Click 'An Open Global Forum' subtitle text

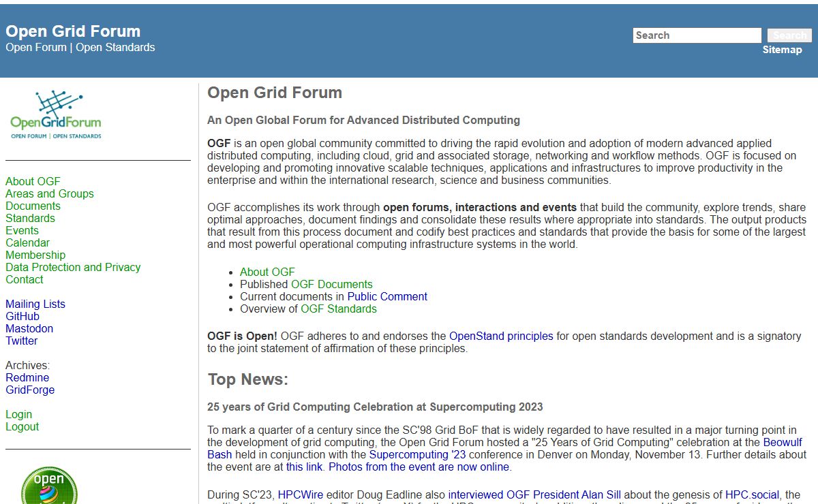[363, 120]
